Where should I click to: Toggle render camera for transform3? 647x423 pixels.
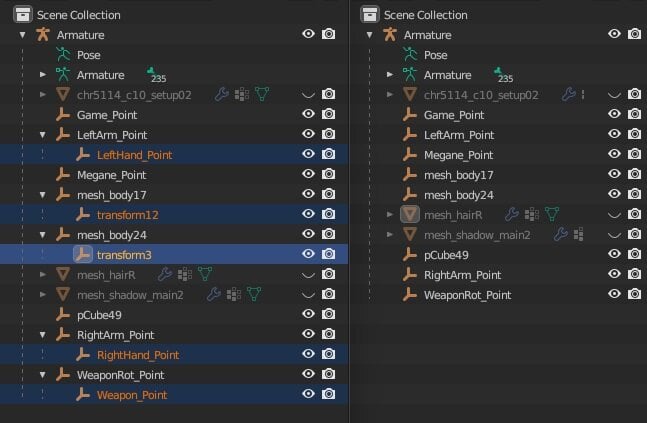[328, 254]
